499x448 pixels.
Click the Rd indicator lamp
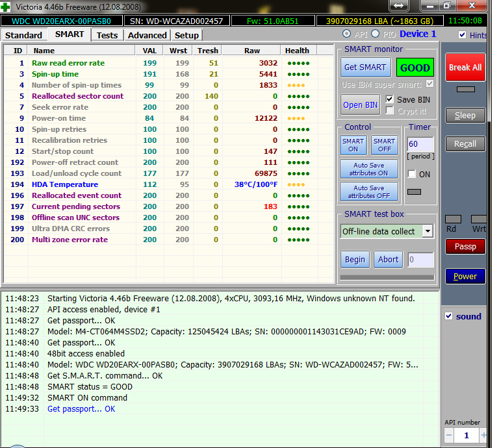click(x=453, y=219)
